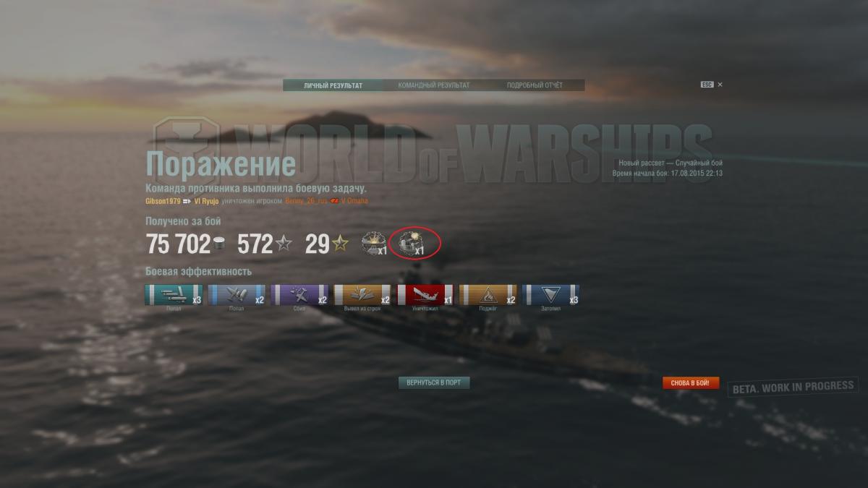Click the bomb hits ribbon x2

point(237,294)
